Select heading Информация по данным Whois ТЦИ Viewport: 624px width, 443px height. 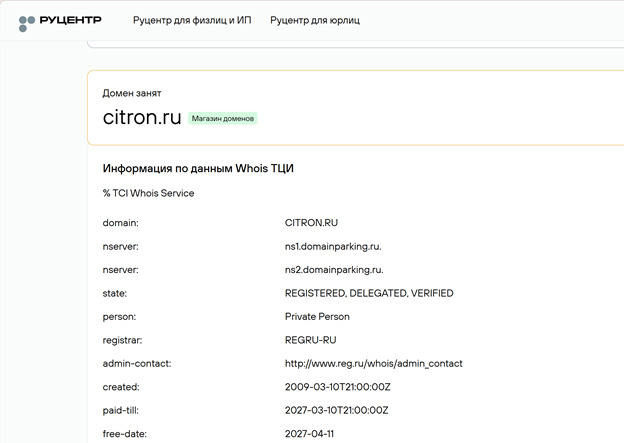[x=198, y=168]
